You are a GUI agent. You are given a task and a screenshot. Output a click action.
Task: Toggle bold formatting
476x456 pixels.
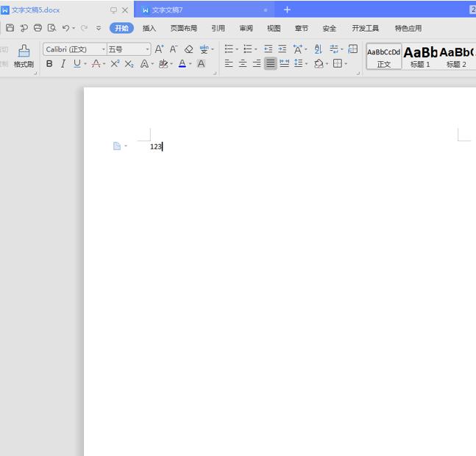[x=49, y=64]
